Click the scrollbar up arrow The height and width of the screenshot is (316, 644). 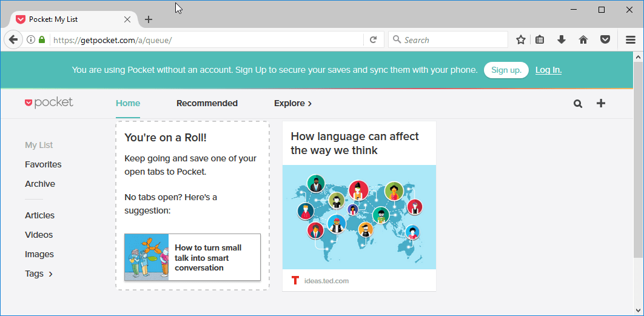tap(639, 57)
